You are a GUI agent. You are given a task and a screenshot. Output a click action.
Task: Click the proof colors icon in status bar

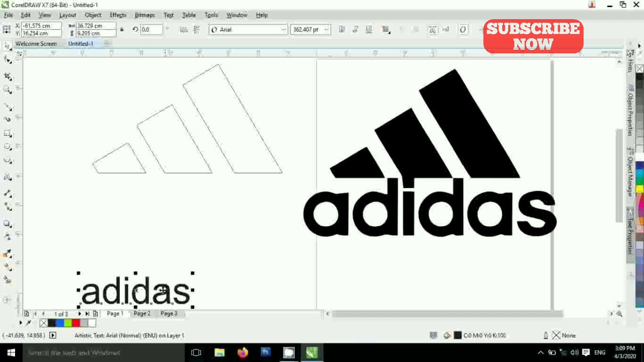click(x=433, y=335)
